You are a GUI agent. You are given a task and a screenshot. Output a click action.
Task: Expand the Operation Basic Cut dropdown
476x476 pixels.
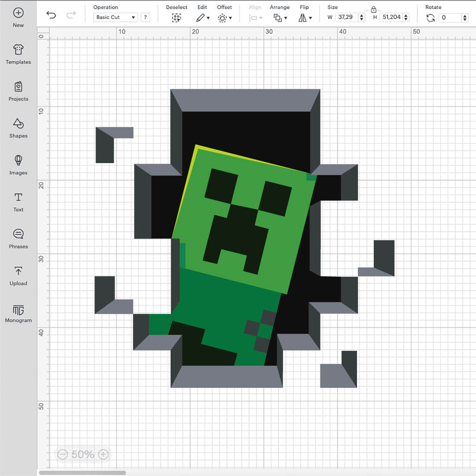coord(116,17)
